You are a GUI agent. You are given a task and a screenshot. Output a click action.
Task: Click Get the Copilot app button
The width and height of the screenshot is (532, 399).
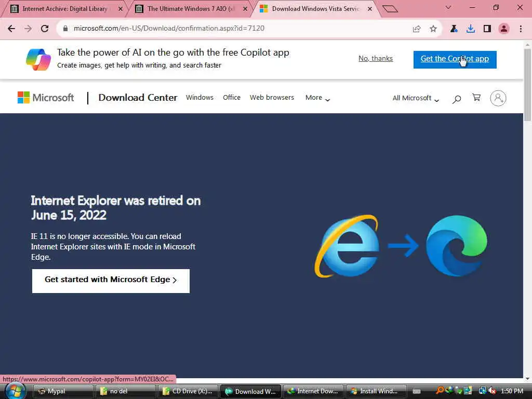[455, 59]
